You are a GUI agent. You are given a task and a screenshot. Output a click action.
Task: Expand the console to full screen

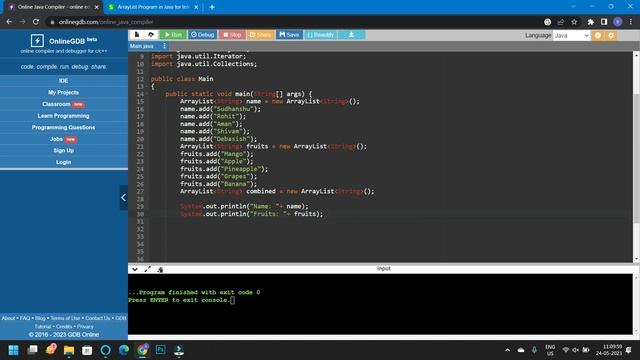[x=147, y=269]
